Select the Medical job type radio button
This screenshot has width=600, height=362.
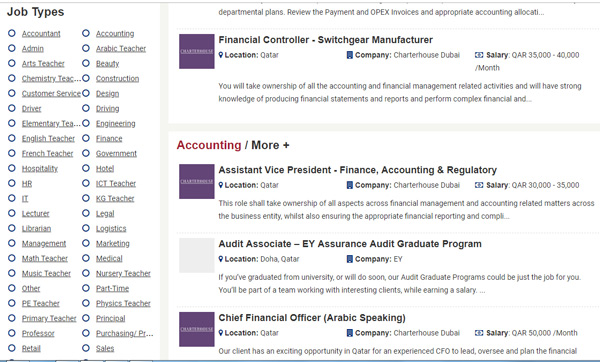(86, 258)
